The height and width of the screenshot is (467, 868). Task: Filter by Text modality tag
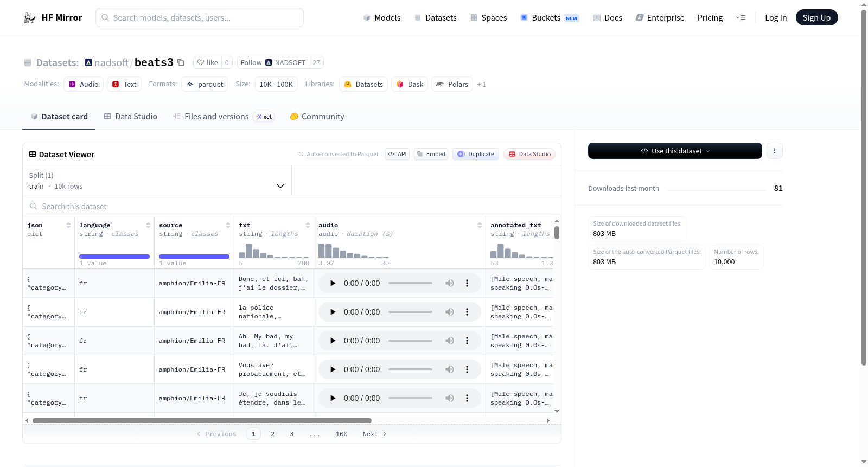(124, 84)
